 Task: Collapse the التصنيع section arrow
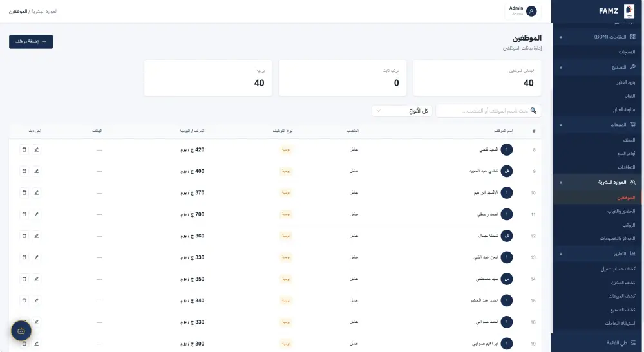561,68
